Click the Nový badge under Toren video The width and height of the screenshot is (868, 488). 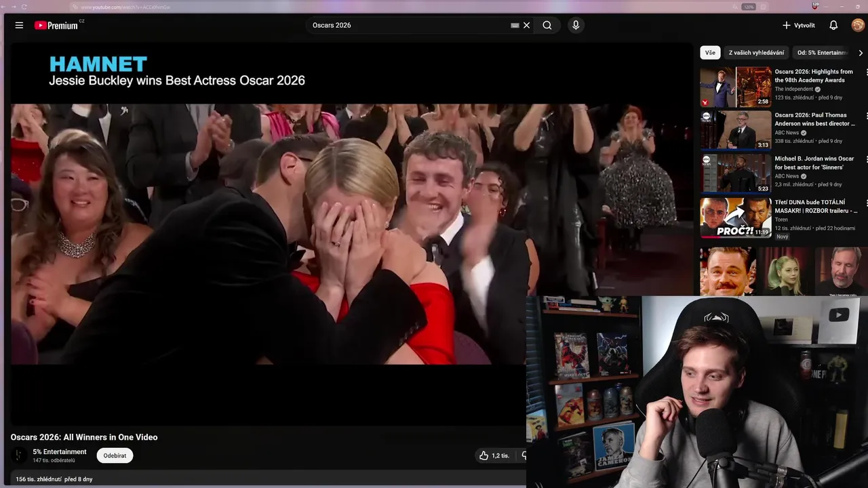pos(783,237)
